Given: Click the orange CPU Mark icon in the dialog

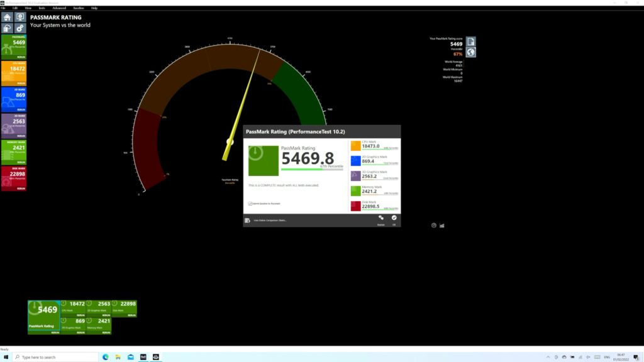Looking at the screenshot, I should [x=356, y=145].
